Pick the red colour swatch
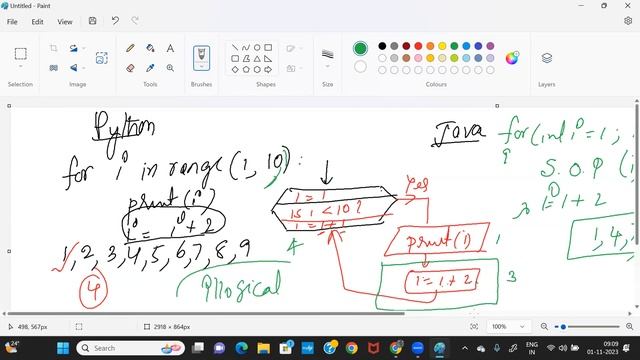Image resolution: width=640 pixels, height=360 pixels. tap(418, 46)
